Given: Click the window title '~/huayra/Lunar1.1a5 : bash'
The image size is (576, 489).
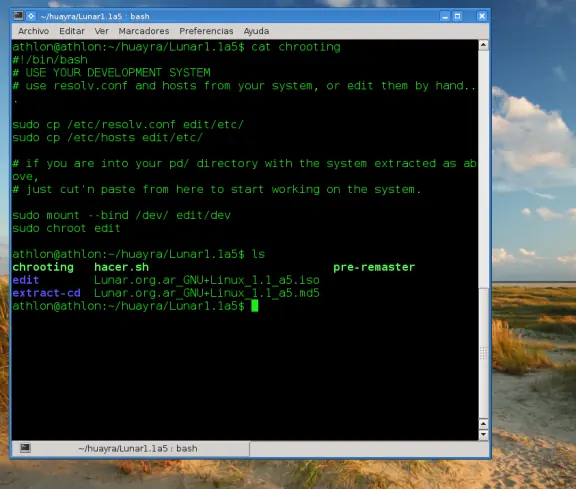Looking at the screenshot, I should pos(95,16).
